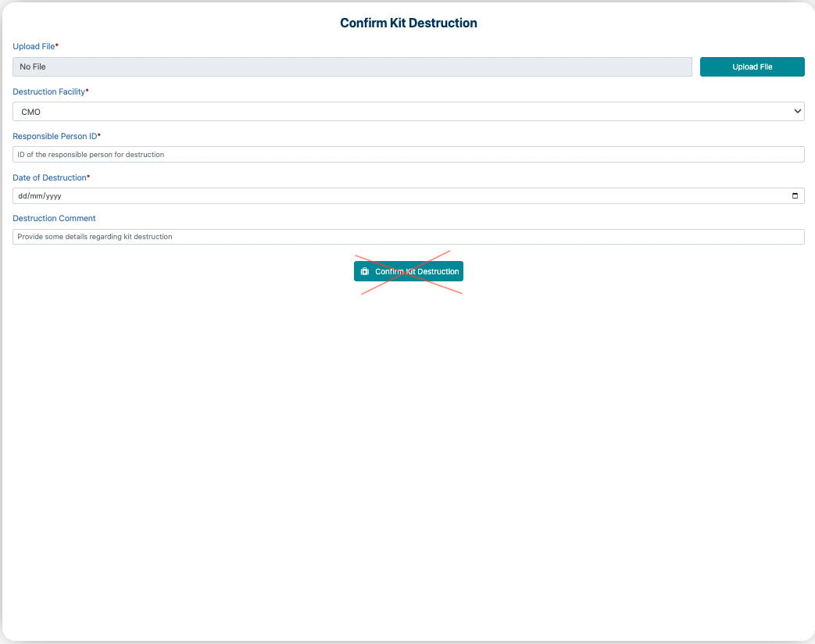815x644 pixels.
Task: Click the Upload File label
Action: point(32,46)
